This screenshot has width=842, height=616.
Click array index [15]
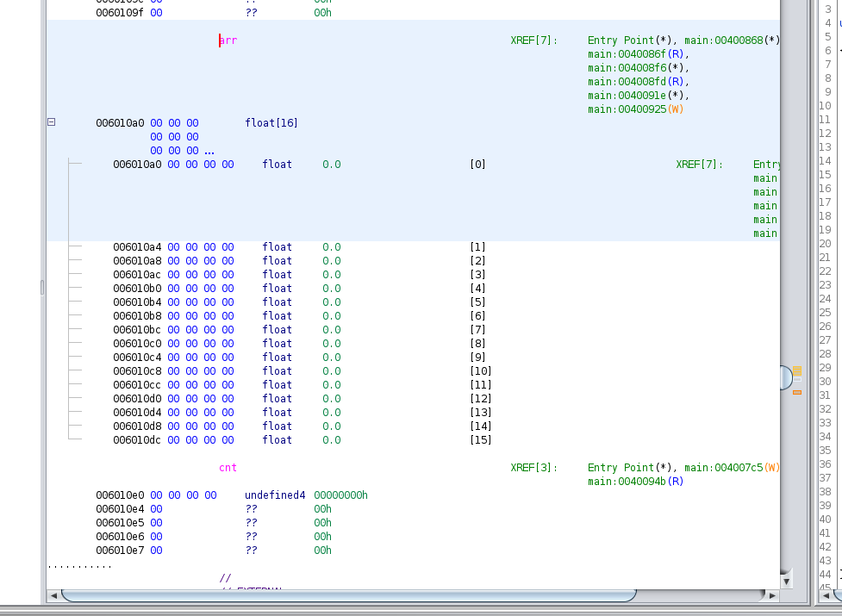[481, 440]
